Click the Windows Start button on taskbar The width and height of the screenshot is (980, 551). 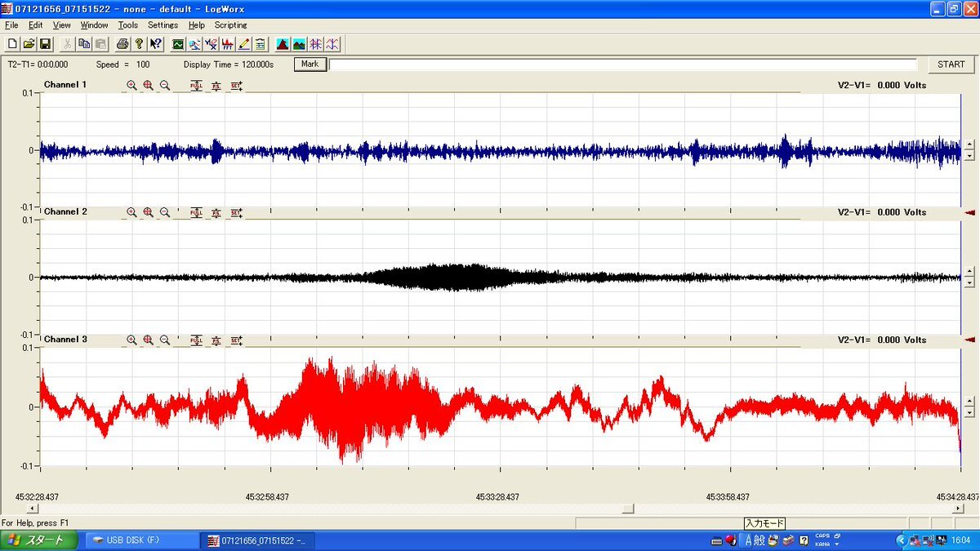click(38, 540)
